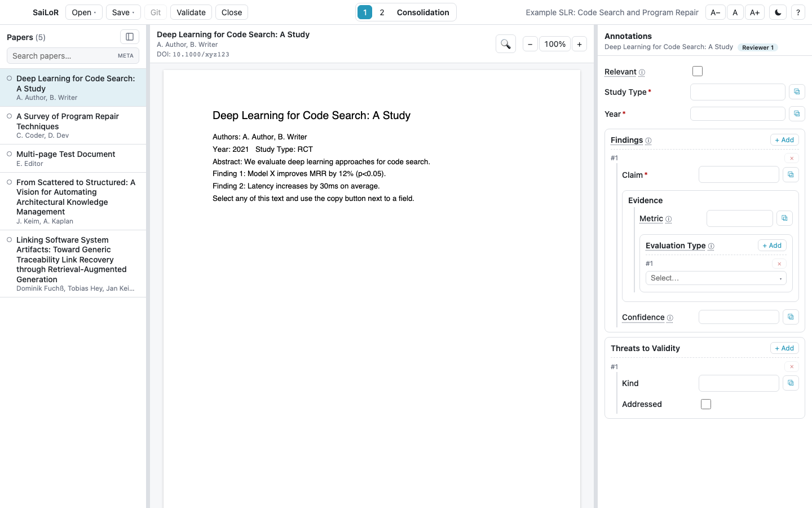This screenshot has width=812, height=508.
Task: Select Linking Software System Artifacts paper
Action: pos(73,264)
